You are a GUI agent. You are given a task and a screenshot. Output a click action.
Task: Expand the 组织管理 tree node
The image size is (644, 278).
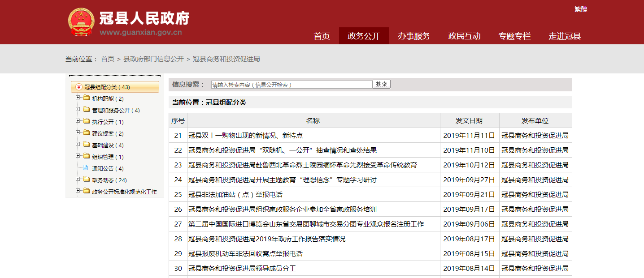[78, 156]
